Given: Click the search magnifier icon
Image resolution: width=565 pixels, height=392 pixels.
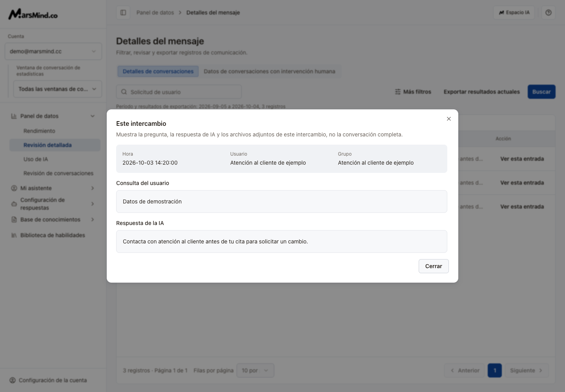Looking at the screenshot, I should (x=124, y=92).
